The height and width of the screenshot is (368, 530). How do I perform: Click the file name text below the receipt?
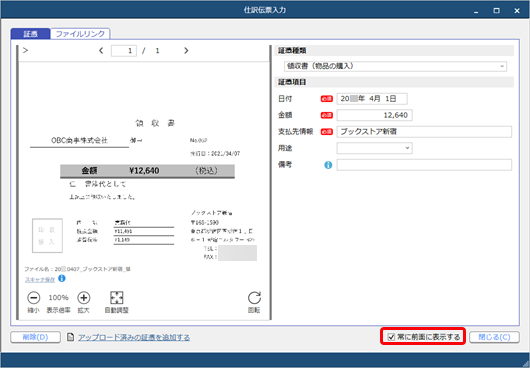pyautogui.click(x=77, y=269)
